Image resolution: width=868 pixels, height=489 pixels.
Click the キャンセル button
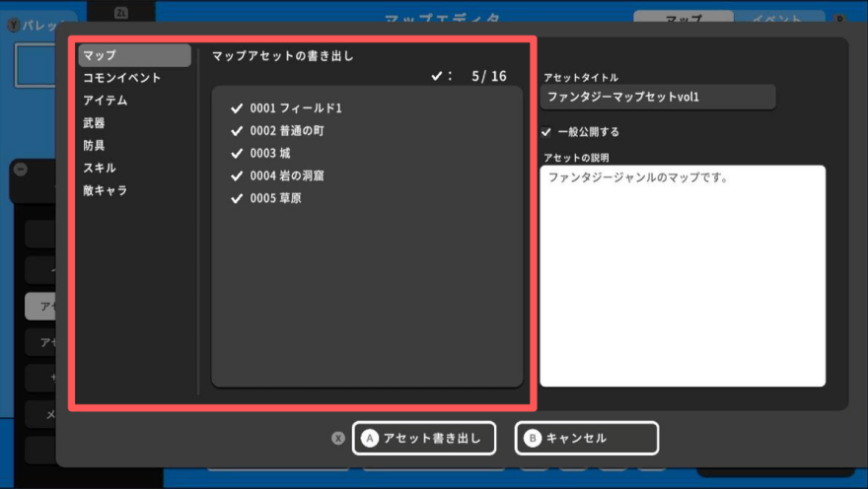(x=586, y=438)
